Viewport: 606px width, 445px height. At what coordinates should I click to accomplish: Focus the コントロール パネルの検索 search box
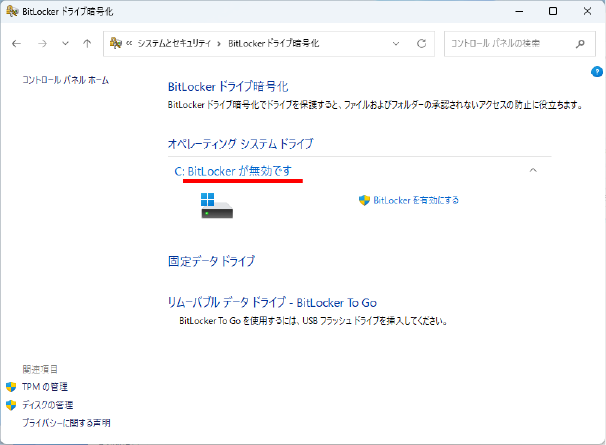tap(519, 44)
